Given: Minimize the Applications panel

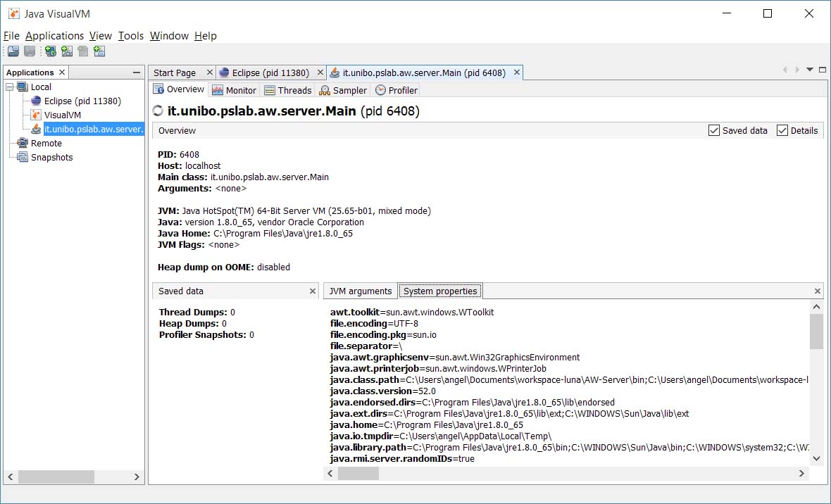Looking at the screenshot, I should [x=137, y=72].
